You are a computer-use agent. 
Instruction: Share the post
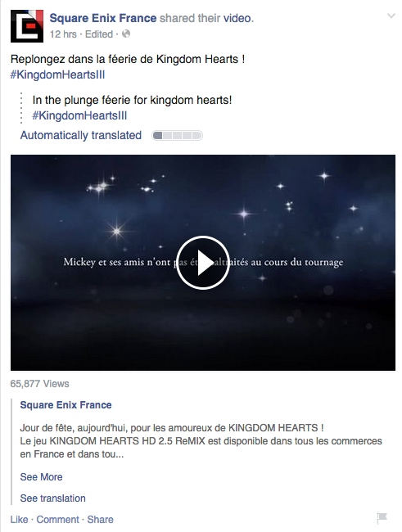tap(100, 520)
